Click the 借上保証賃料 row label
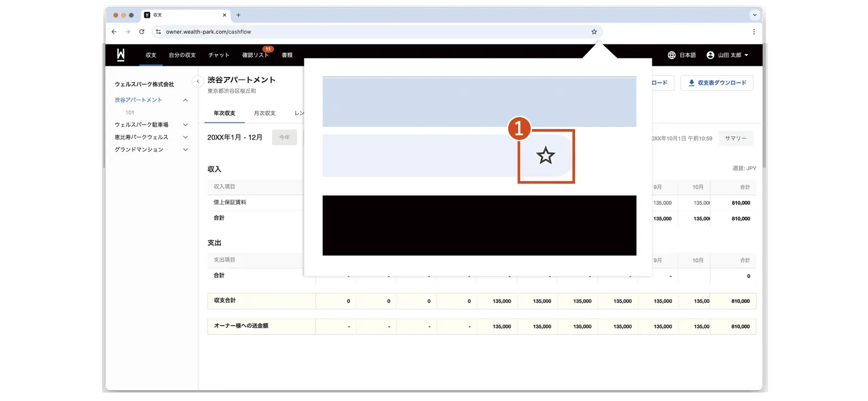Screen dimensions: 868x401 tap(230, 202)
